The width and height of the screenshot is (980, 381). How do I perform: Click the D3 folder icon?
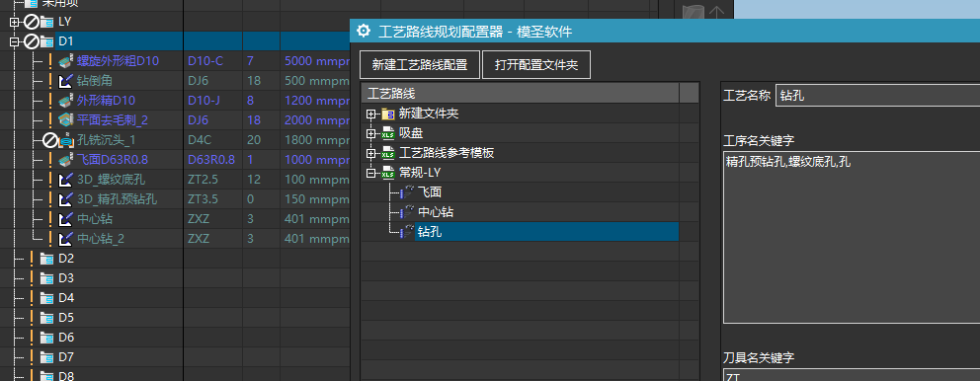pos(47,278)
